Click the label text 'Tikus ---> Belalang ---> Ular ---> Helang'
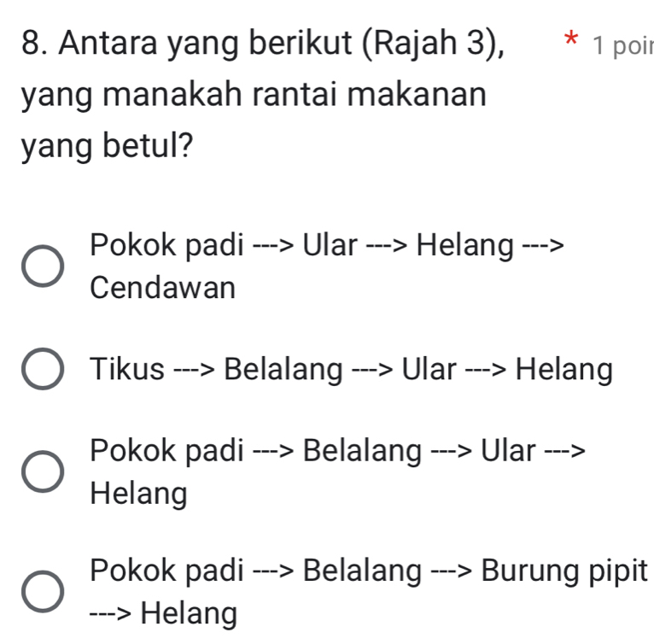Viewport: 654px width, 644px height. 351,371
